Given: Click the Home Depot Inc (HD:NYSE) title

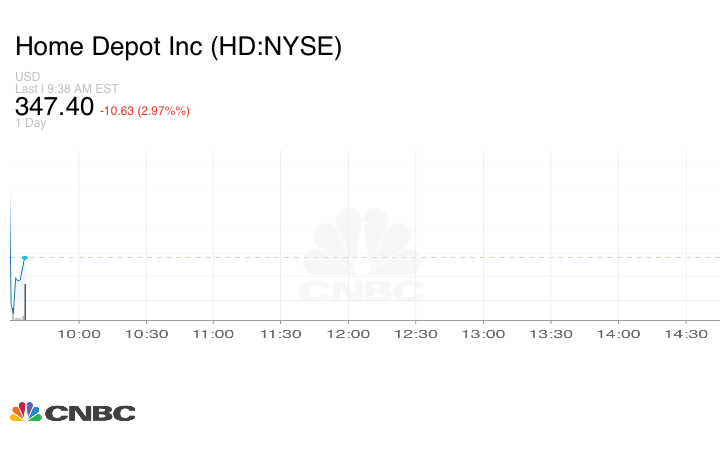Looking at the screenshot, I should coord(178,47).
